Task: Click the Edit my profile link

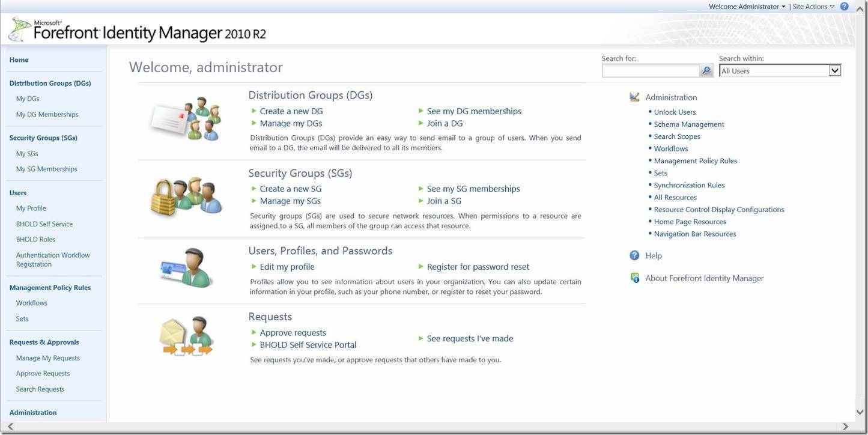Action: (287, 267)
